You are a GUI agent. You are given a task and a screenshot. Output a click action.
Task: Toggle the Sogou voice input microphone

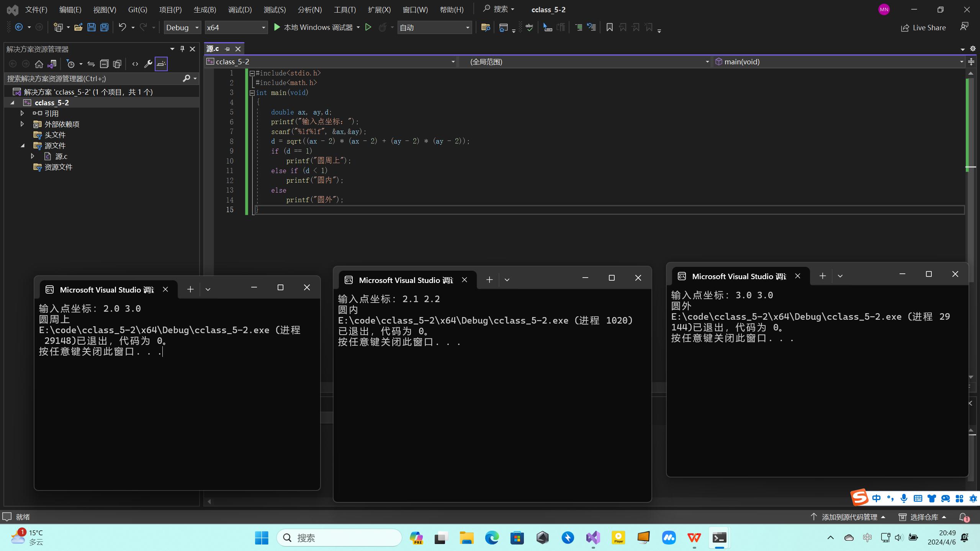[904, 498]
